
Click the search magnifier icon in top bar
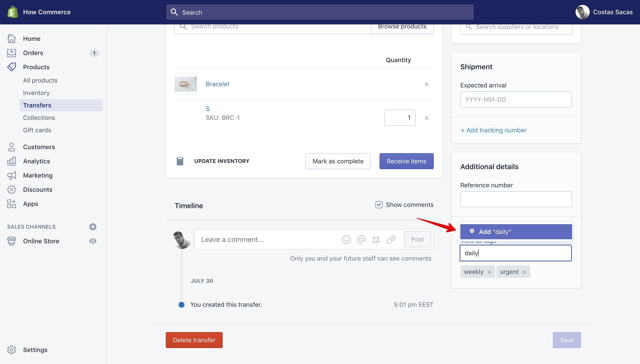(x=174, y=12)
